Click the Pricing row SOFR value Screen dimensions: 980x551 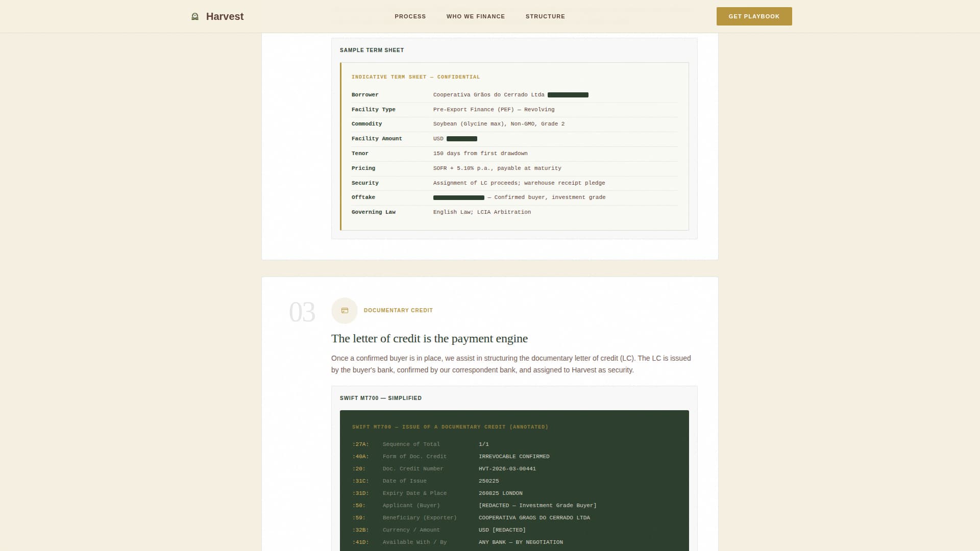pos(497,168)
